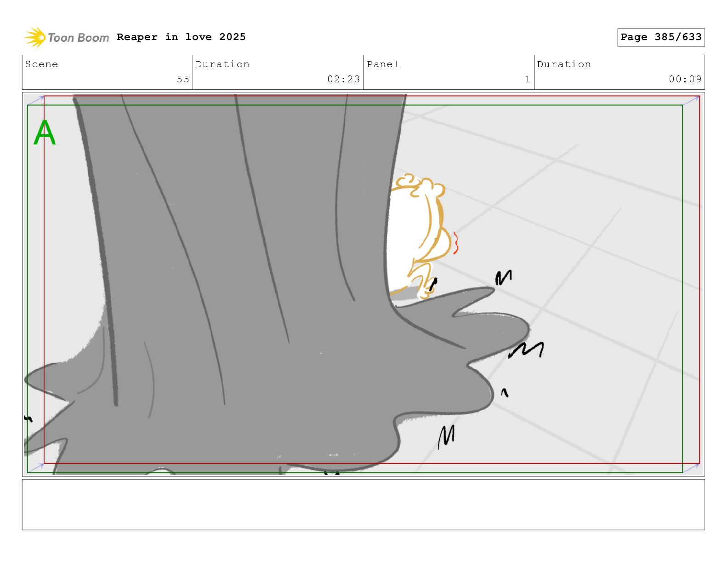Click the Toon Boom logo
Screen dimensions: 728x563
coord(67,37)
